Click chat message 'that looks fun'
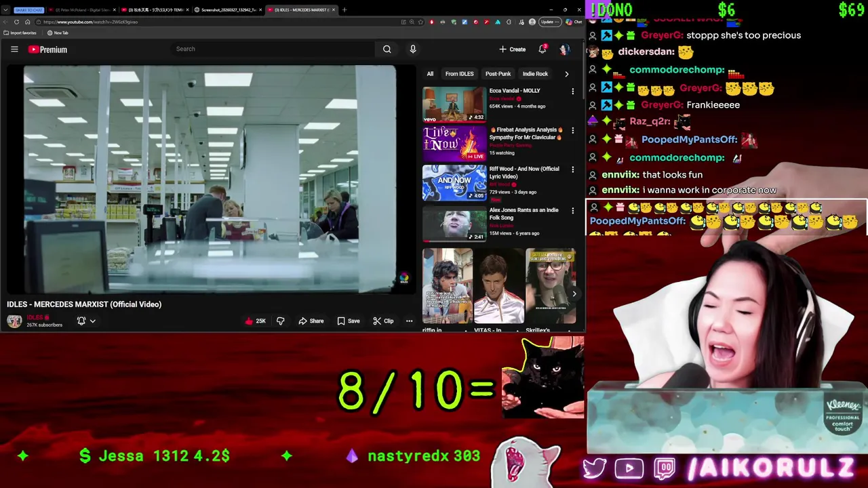This screenshot has width=868, height=488. tap(672, 175)
